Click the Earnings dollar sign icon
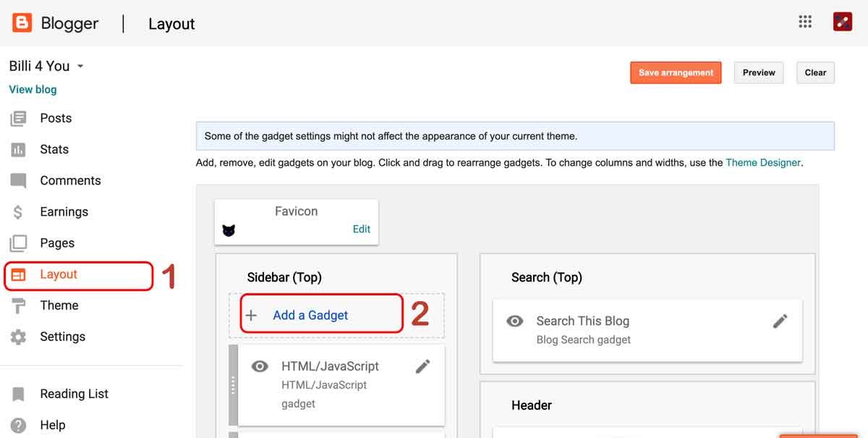The height and width of the screenshot is (438, 868). click(x=19, y=212)
